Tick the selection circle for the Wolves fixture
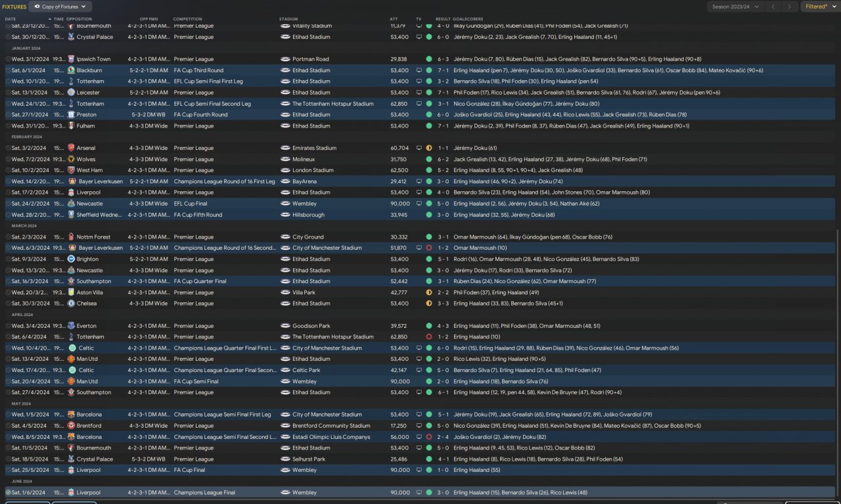Viewport: 841px width, 504px height. click(9, 160)
